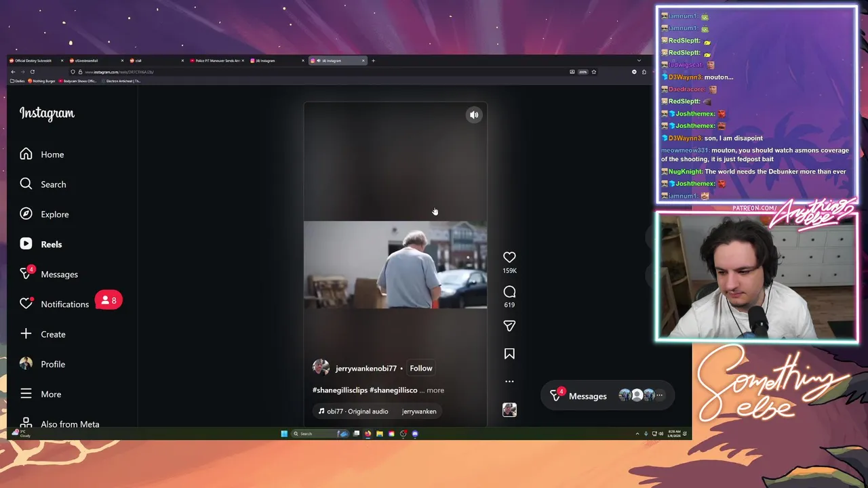Open the Explore page
Viewport: 868px width, 488px height.
[x=44, y=214]
